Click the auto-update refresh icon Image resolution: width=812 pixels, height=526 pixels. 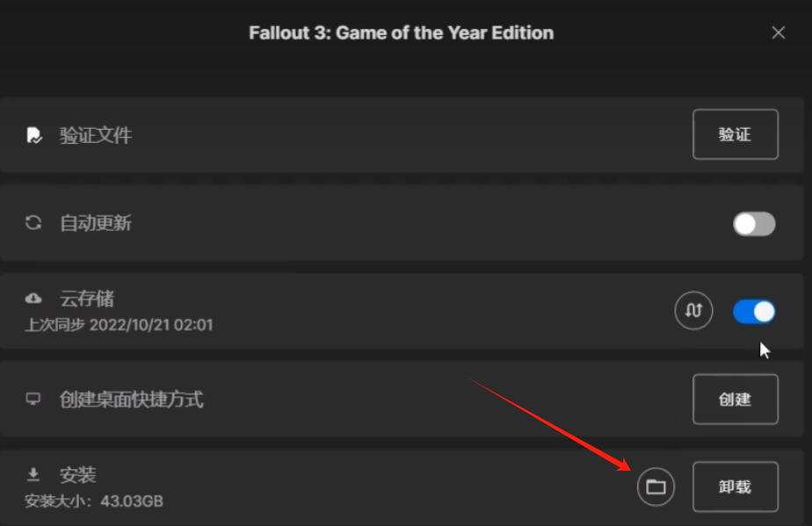pos(33,223)
